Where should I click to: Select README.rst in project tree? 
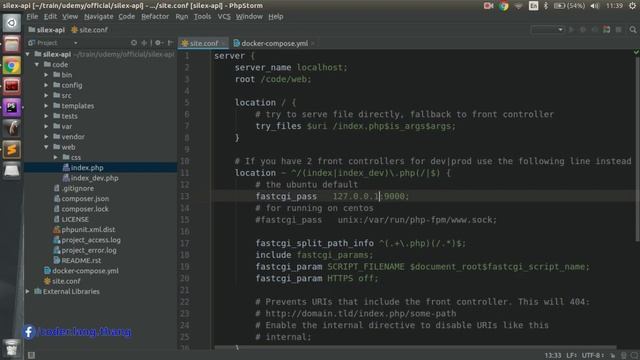tap(81, 260)
